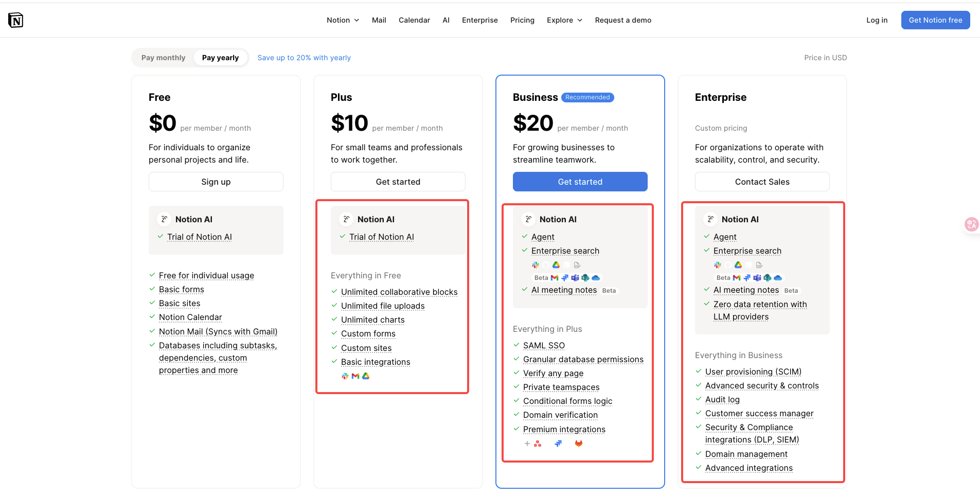The height and width of the screenshot is (496, 980).
Task: Click 'Agent' in the Business plan
Action: point(543,237)
